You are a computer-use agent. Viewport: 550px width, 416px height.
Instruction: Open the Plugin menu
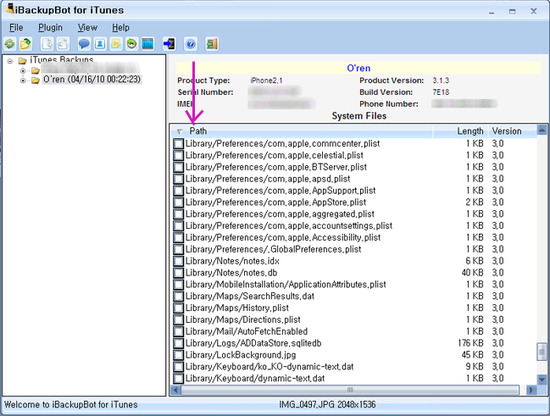tap(51, 27)
